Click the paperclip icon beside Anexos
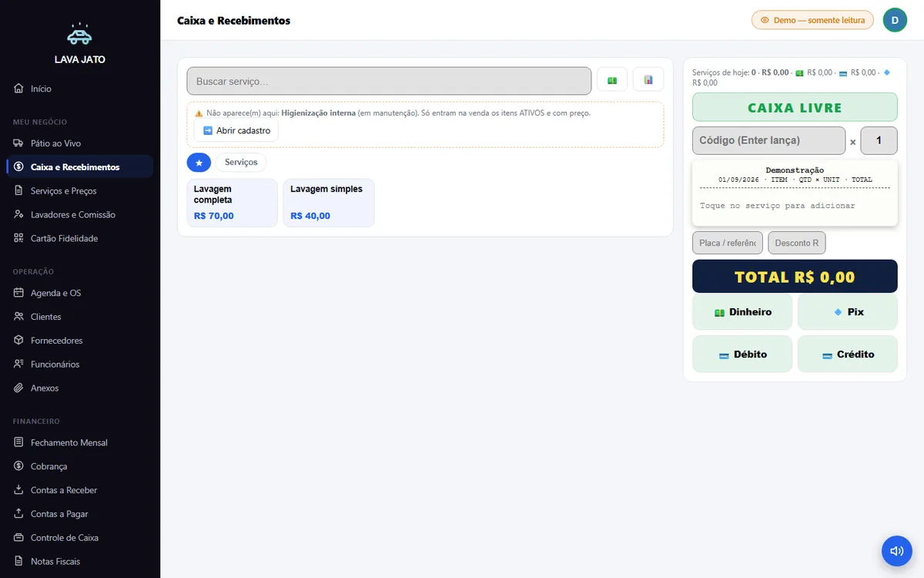 18,388
